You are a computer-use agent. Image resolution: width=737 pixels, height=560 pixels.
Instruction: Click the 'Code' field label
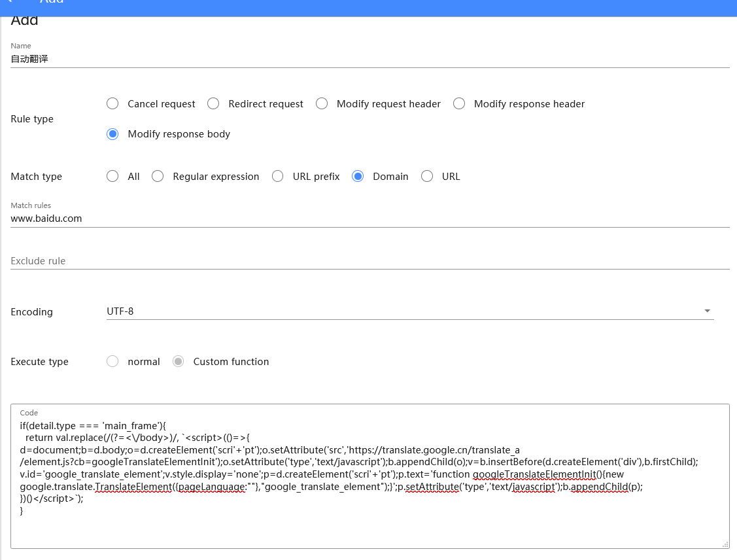point(29,413)
